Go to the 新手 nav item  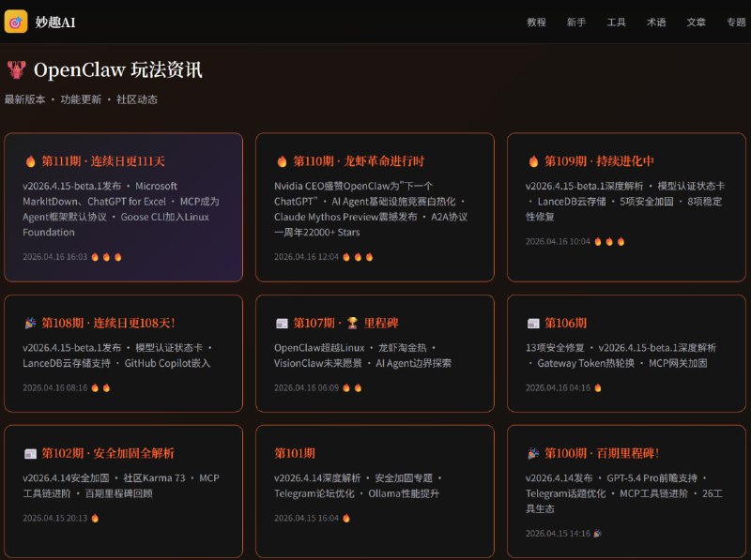[576, 22]
